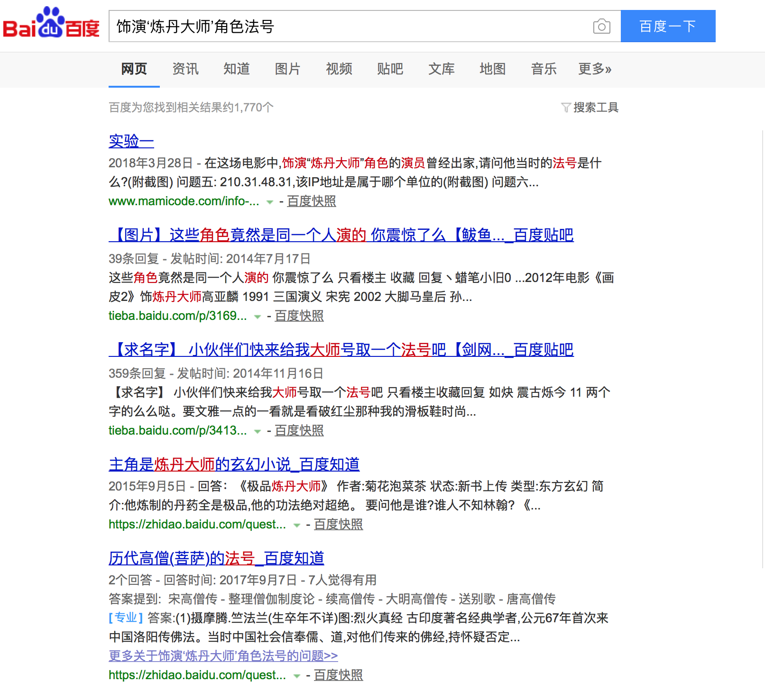This screenshot has height=700, width=765.
Task: Open 主角是炼丹大师的玄幻小说 result title
Action: tap(234, 464)
